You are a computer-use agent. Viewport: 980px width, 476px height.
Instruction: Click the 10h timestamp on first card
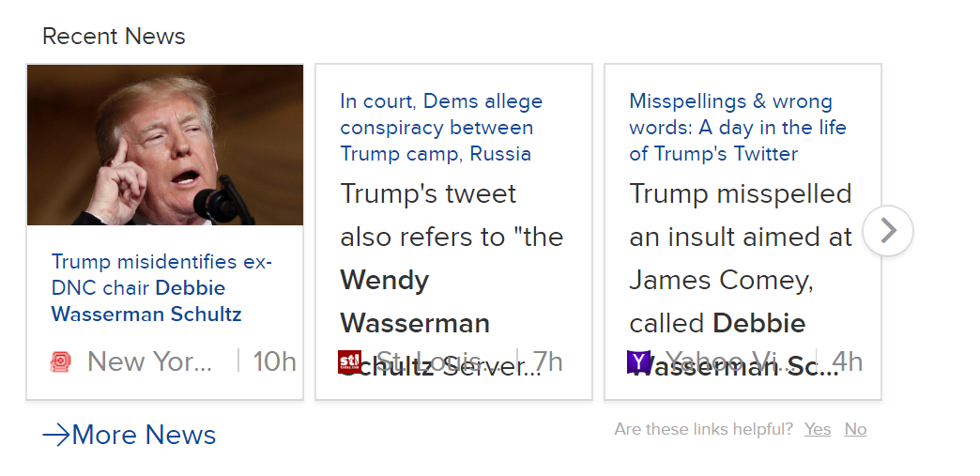[x=275, y=361]
